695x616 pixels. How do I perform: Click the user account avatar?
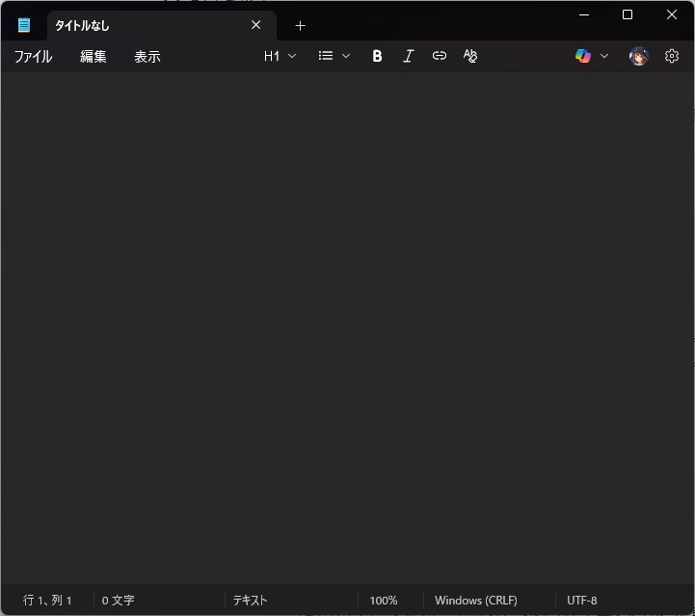click(638, 56)
